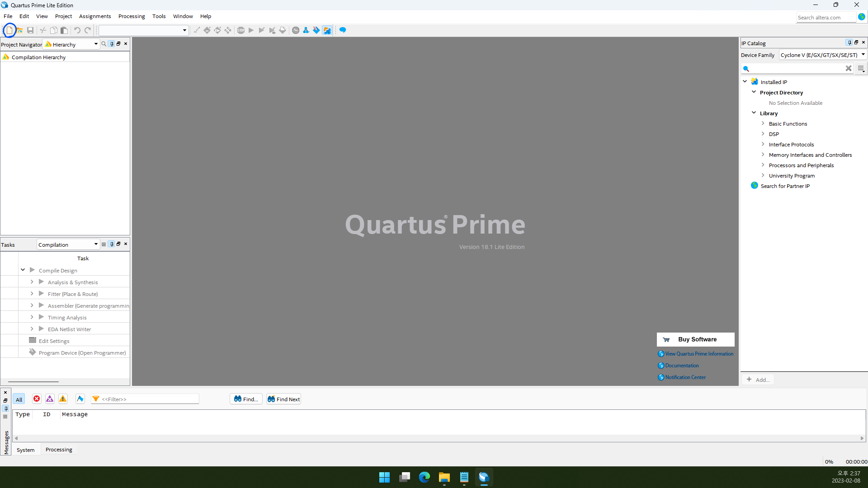Toggle the error messages filter
Image resolution: width=868 pixels, height=488 pixels.
click(37, 399)
